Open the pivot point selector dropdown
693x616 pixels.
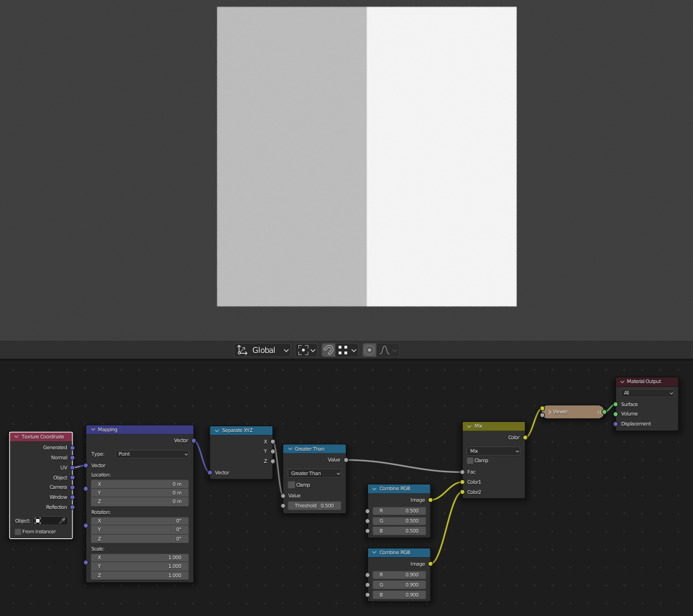[306, 350]
